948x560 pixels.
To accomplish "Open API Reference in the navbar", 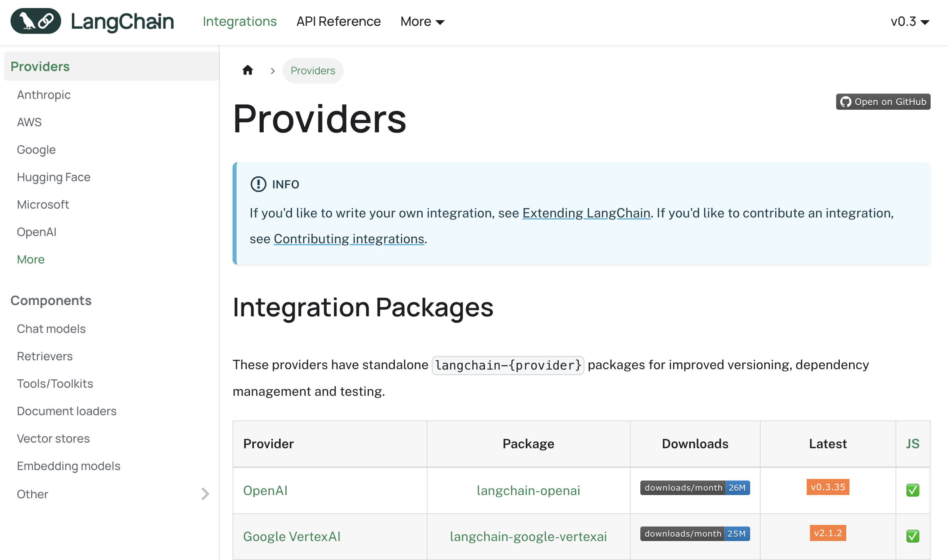I will [338, 21].
